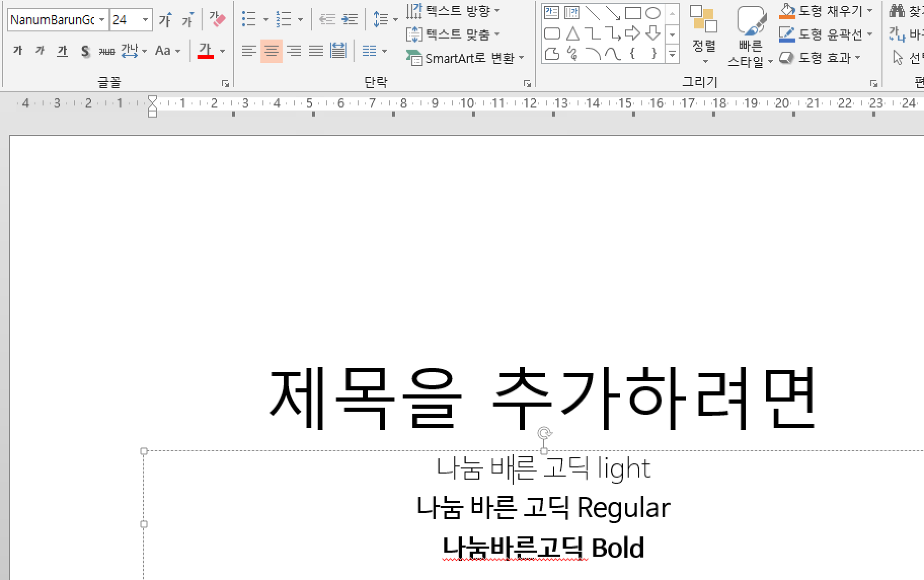Expand the bullets list dropdown arrow

(x=265, y=20)
